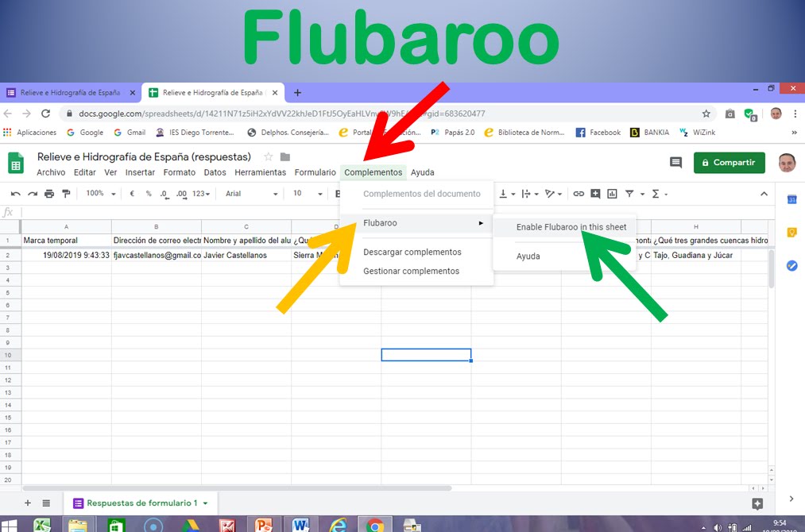Image resolution: width=805 pixels, height=532 pixels.
Task: Decrease decimal places
Action: pos(164,194)
